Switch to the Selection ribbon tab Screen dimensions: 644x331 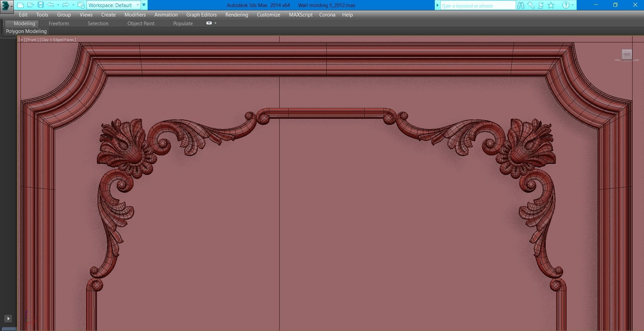click(x=98, y=24)
